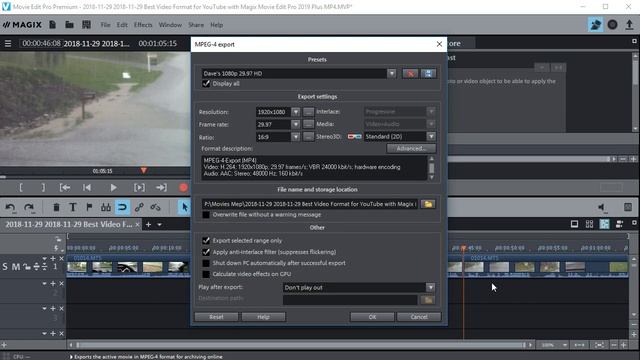This screenshot has width=640, height=360.
Task: Delete object with the trash icon
Action: (56, 207)
